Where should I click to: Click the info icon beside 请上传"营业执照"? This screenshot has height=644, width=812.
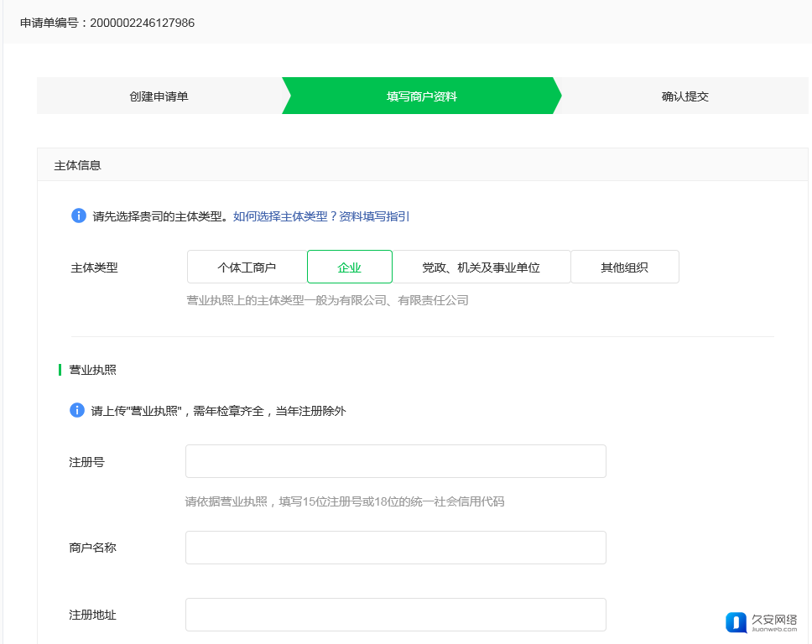coord(77,410)
